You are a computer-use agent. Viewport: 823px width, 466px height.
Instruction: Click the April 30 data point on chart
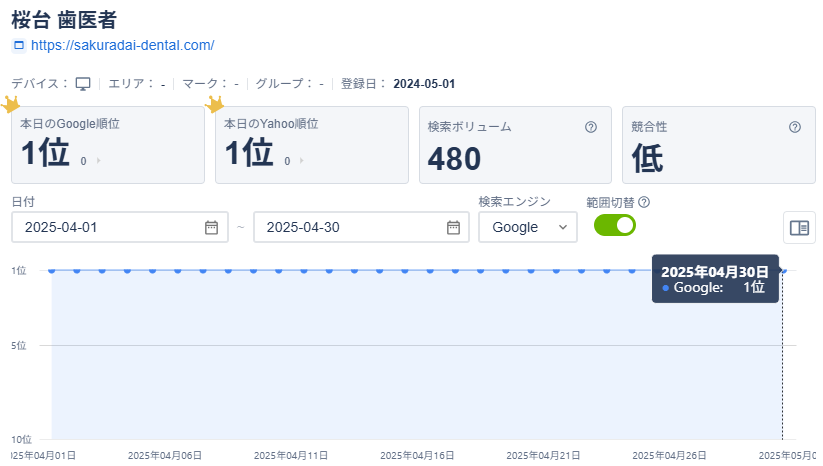783,270
